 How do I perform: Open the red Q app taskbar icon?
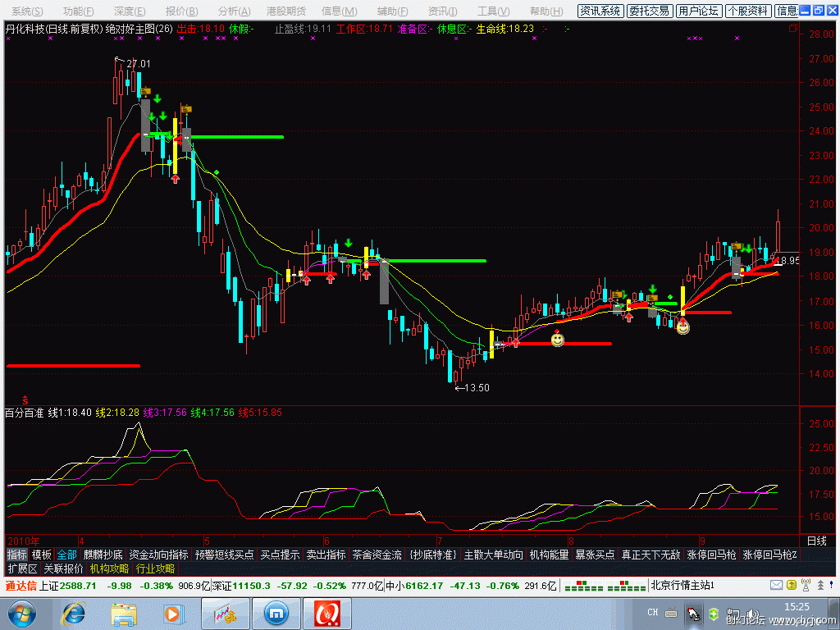point(326,614)
